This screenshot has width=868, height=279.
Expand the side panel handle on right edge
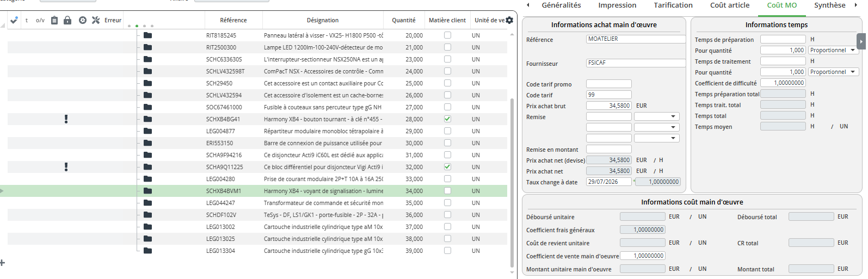(x=861, y=41)
